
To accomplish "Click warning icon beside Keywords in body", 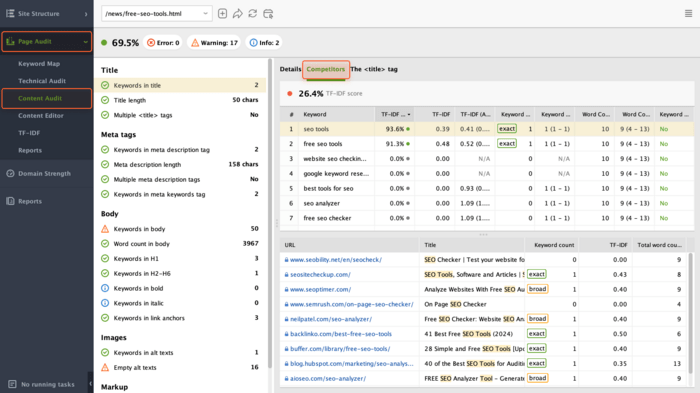I will (105, 229).
